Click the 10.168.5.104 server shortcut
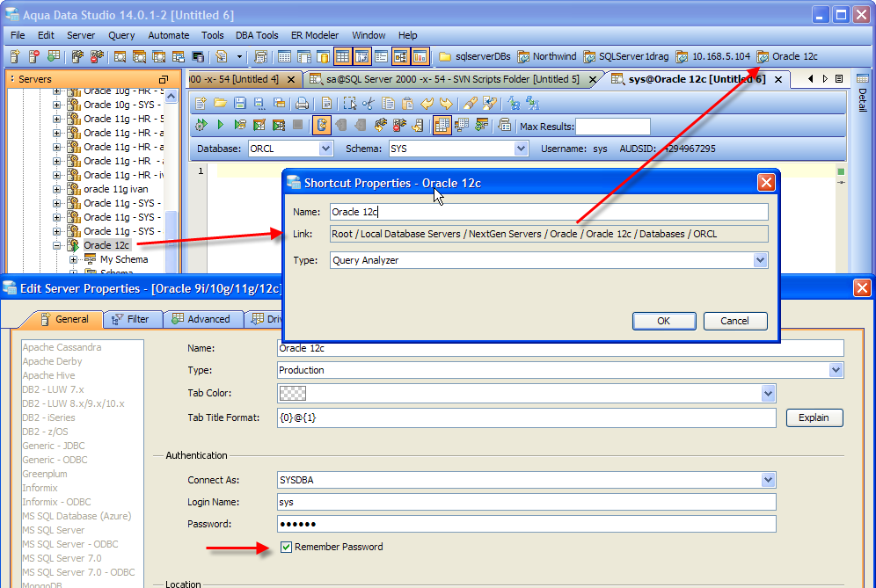876x588 pixels. coord(713,56)
